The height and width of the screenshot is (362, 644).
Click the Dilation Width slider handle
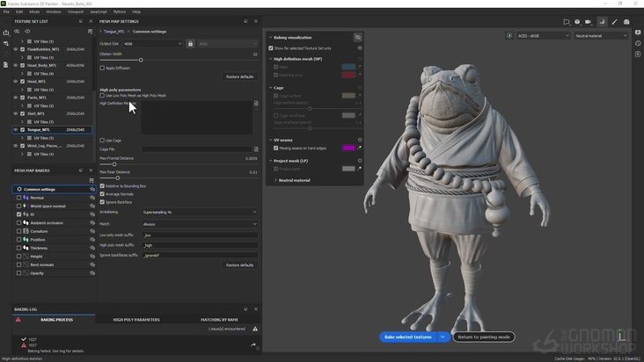[141, 61]
